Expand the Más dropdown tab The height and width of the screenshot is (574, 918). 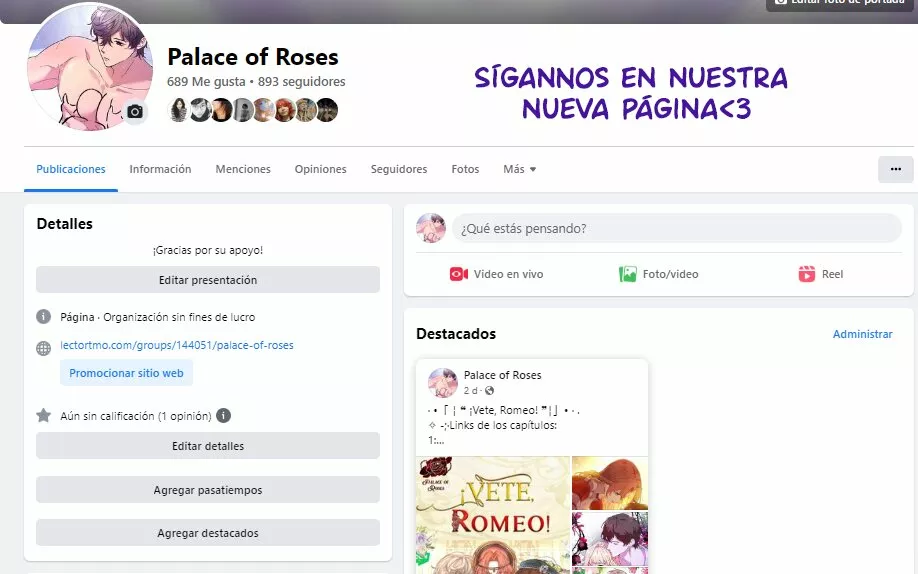[519, 169]
